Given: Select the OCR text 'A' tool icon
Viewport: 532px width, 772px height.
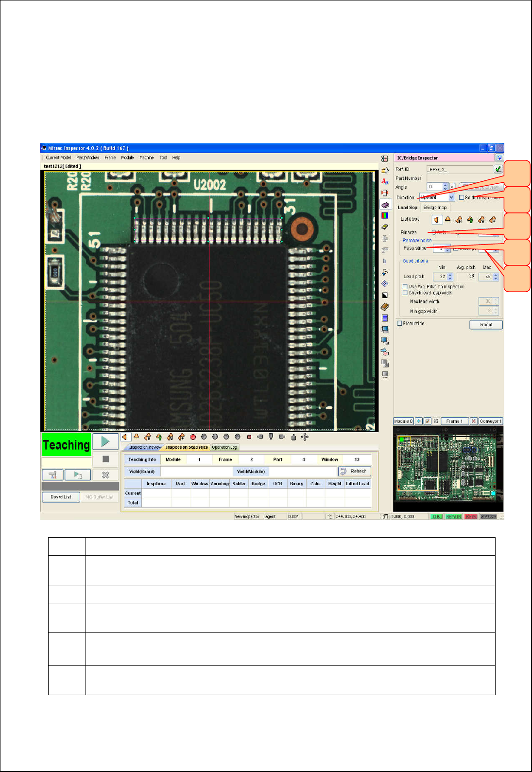Looking at the screenshot, I should point(385,181).
